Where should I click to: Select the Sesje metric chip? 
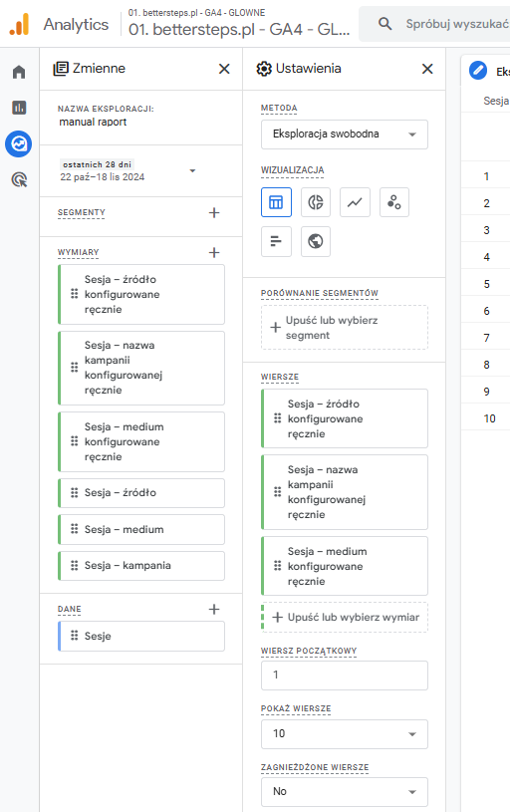[141, 636]
